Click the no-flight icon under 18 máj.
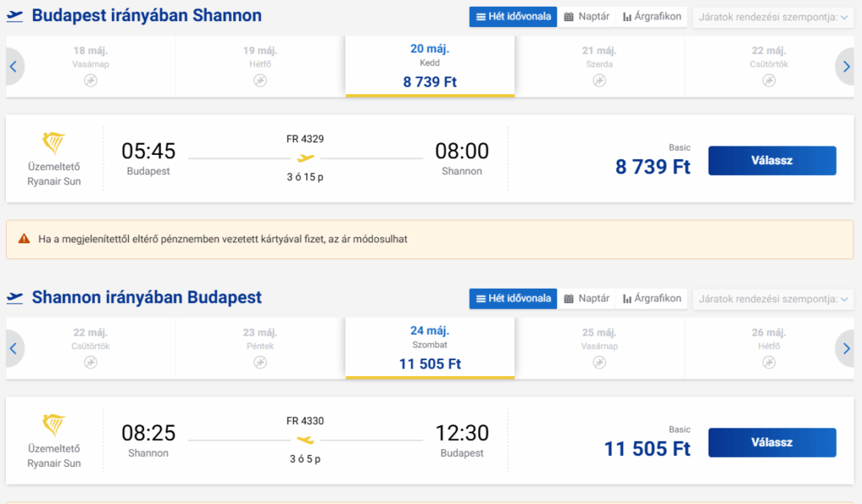This screenshot has height=504, width=862. coord(91,81)
